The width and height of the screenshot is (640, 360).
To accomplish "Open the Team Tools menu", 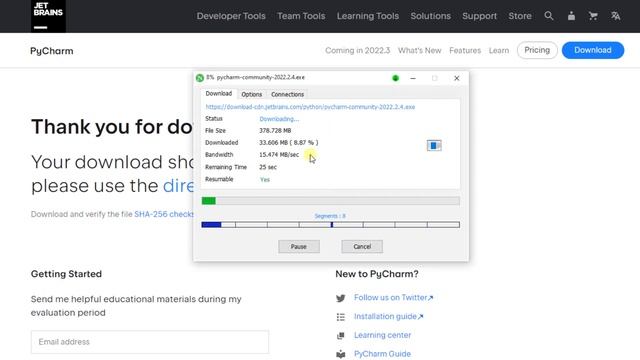I will click(x=301, y=16).
